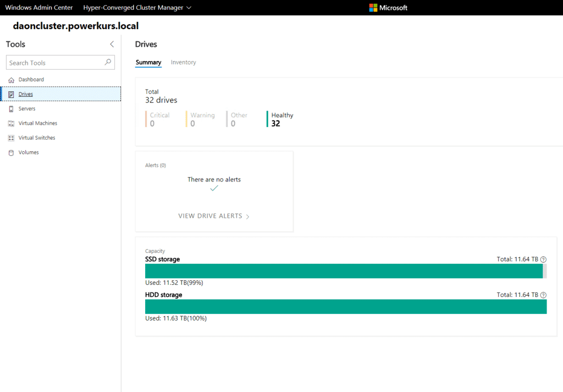Click the search magnifier icon
Image resolution: width=563 pixels, height=392 pixels.
coord(108,62)
